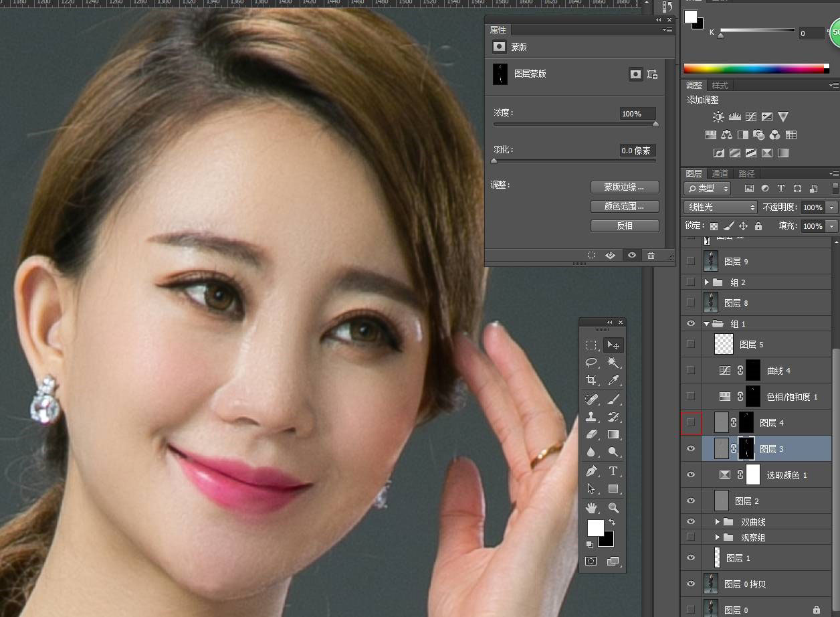Screen dimensions: 840x617
Task: Select the Path Selection tool
Action: point(591,489)
